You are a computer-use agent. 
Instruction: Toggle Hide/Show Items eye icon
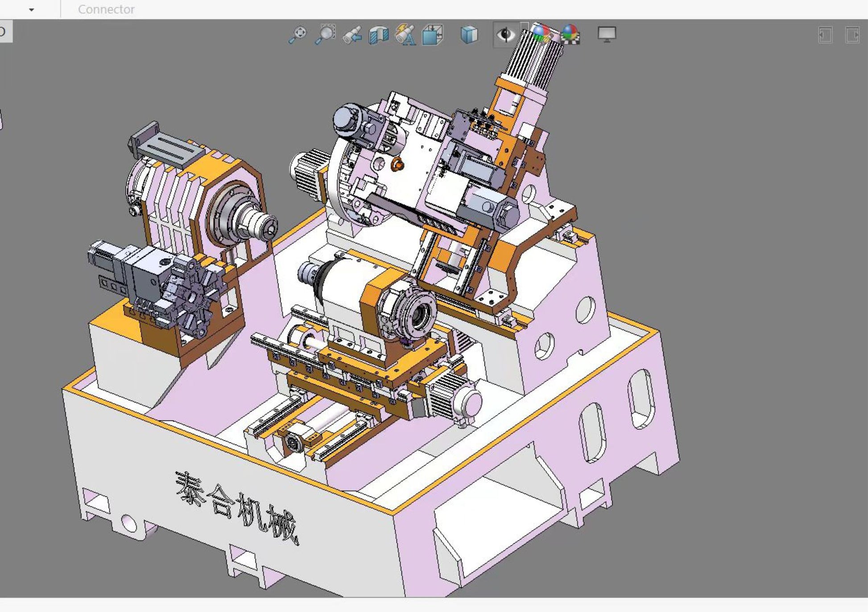coord(506,34)
